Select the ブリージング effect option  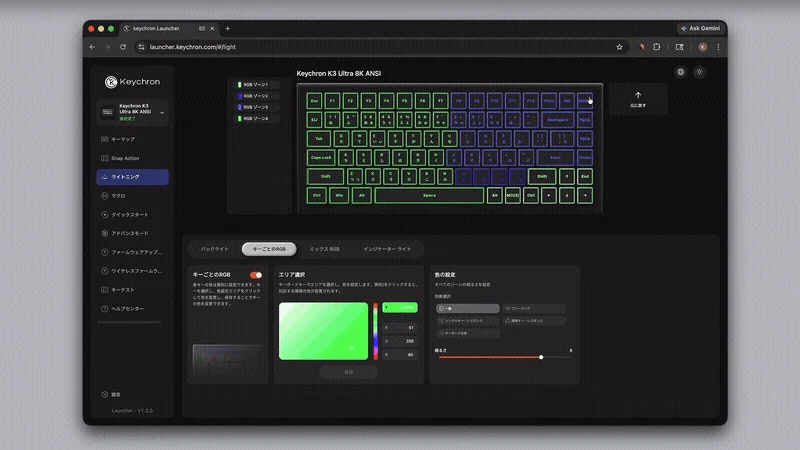(534, 308)
